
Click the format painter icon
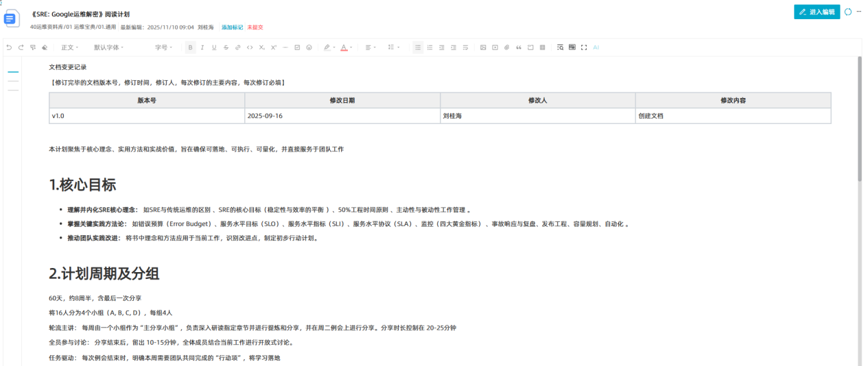(33, 47)
